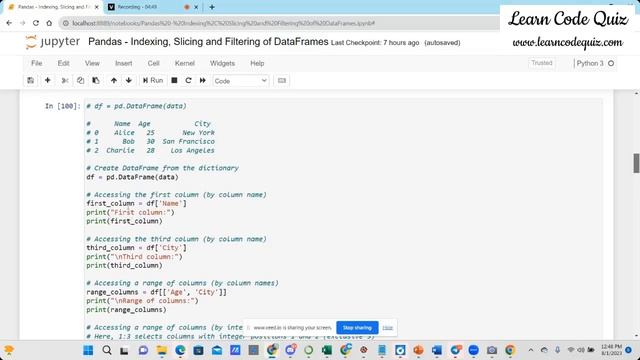This screenshot has height=360, width=640.
Task: Hide the screen sharing notification
Action: (x=387, y=328)
